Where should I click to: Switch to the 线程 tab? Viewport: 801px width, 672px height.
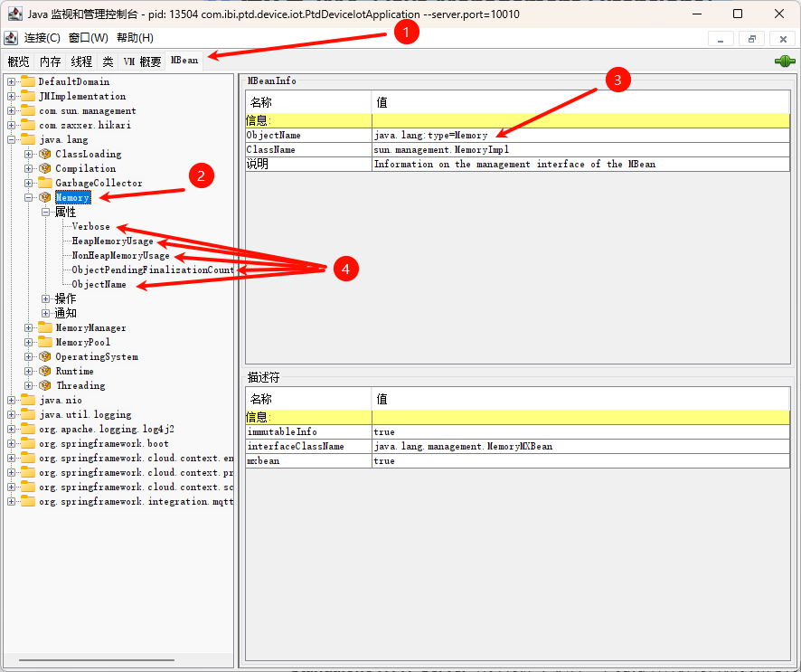(x=81, y=62)
